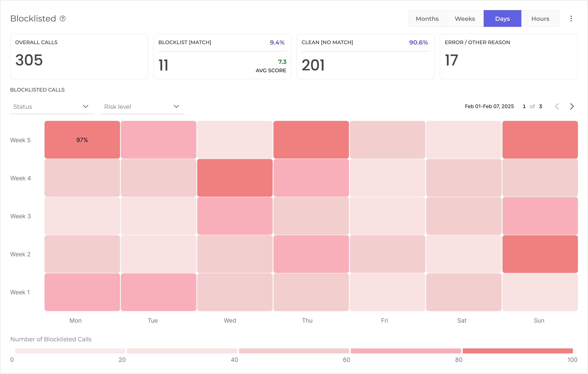The image size is (588, 374).
Task: Click the 80–100 darkest legend swatch
Action: tap(517, 351)
